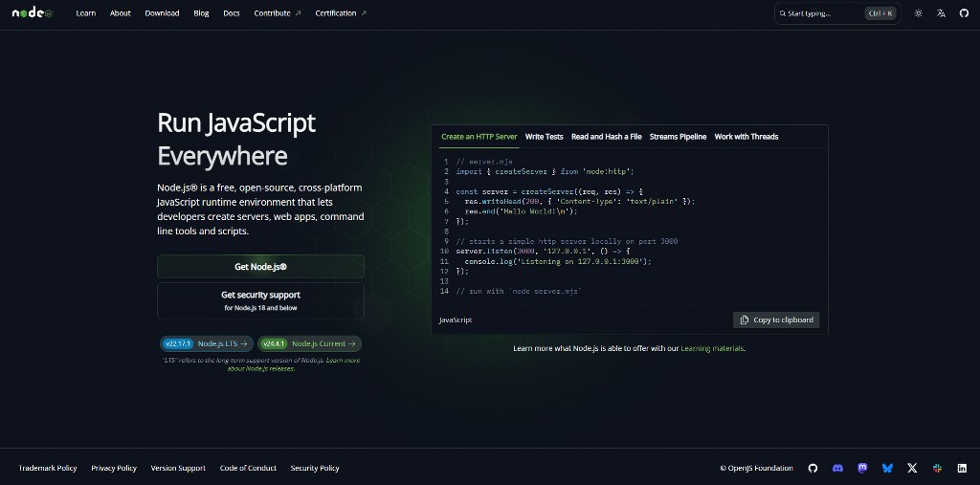Toggle the light/dark theme sun icon
The image size is (980, 485).
click(918, 13)
